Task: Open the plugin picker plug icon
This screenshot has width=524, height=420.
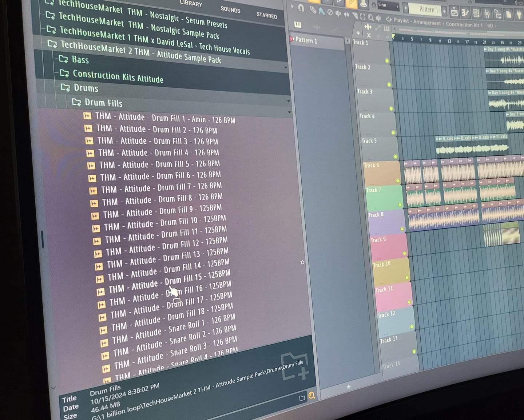Action: [519, 15]
